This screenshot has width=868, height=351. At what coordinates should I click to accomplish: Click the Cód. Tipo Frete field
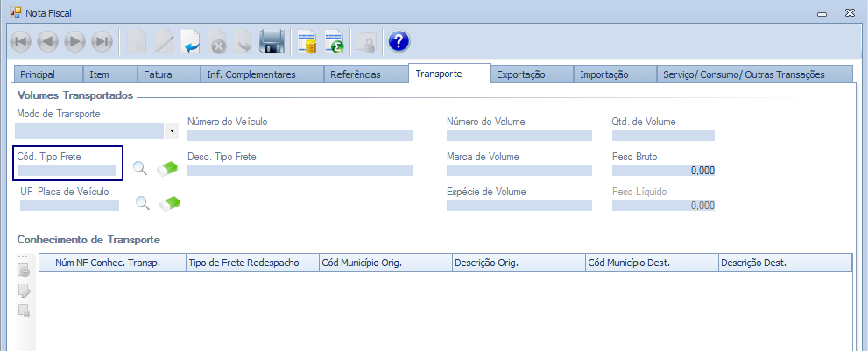67,170
